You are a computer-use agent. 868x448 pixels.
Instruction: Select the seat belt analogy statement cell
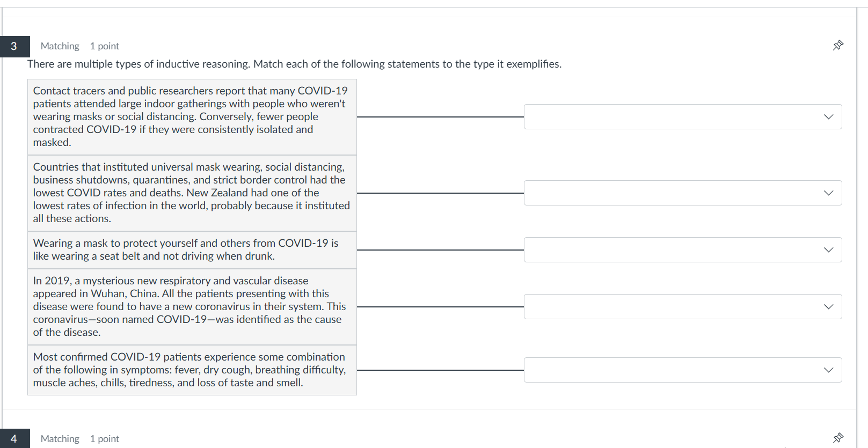pyautogui.click(x=192, y=249)
